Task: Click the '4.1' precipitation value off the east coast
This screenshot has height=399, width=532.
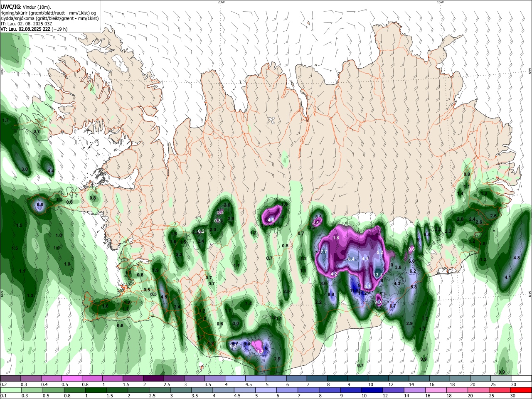Action: [507, 277]
